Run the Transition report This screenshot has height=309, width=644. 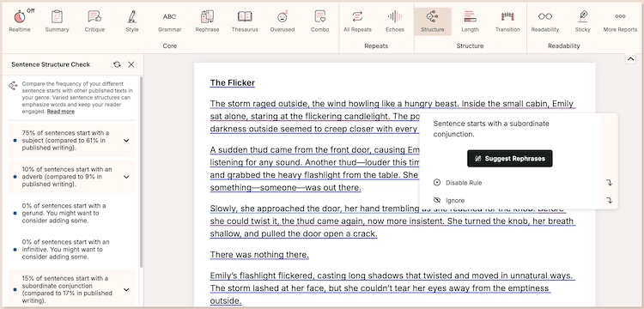(x=507, y=21)
